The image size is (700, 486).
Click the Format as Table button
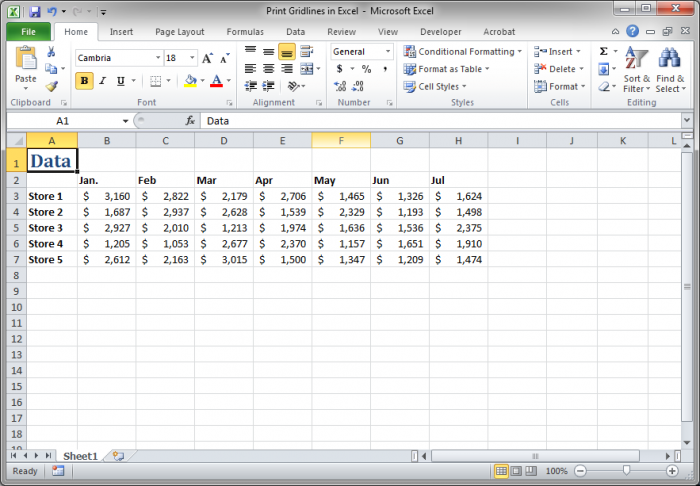446,69
